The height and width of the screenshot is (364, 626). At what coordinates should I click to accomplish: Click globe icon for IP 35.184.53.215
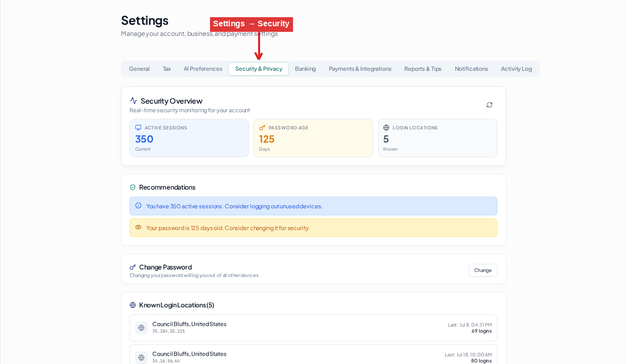pos(141,328)
